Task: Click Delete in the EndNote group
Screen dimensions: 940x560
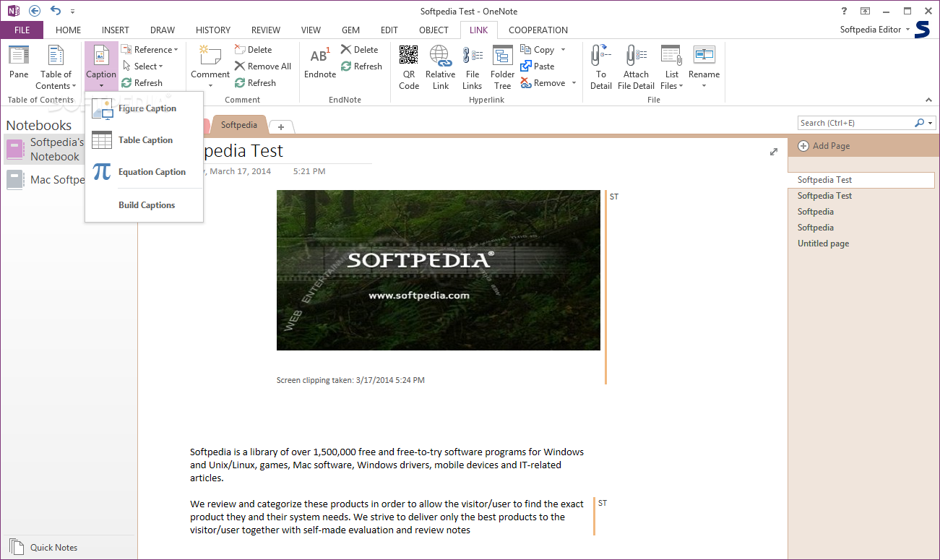Action: click(359, 50)
